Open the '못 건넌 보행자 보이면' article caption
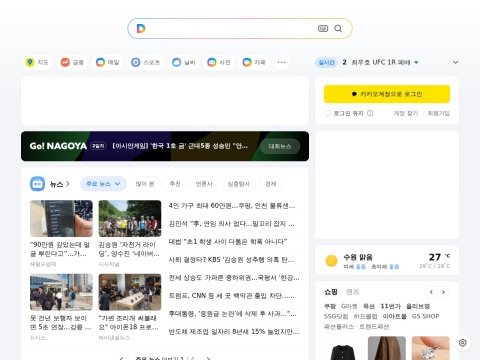480x360 pixels. pyautogui.click(x=60, y=322)
